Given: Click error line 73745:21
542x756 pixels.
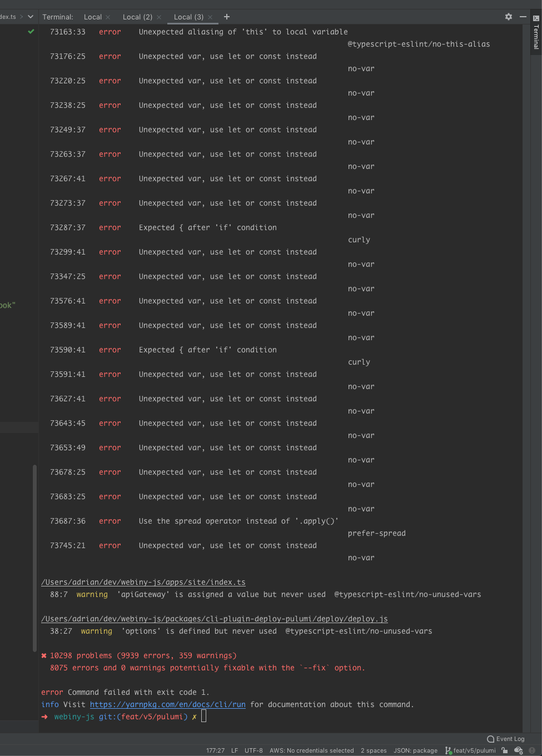Looking at the screenshot, I should [x=183, y=545].
